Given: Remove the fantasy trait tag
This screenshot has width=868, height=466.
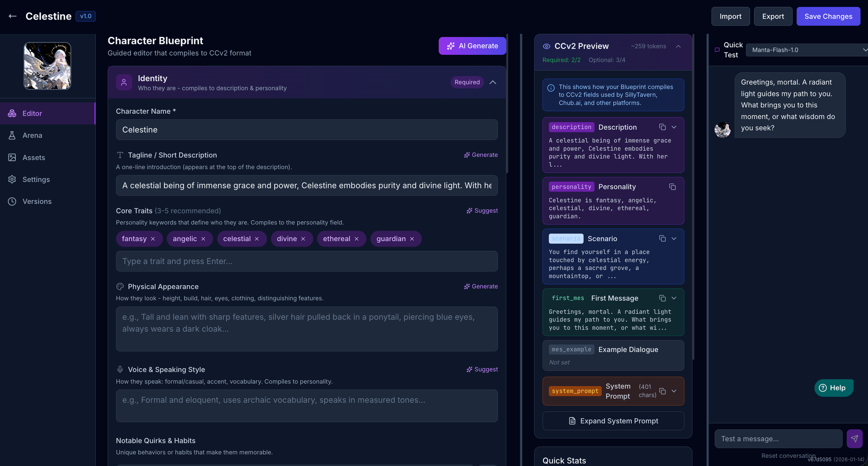Looking at the screenshot, I should pos(153,239).
